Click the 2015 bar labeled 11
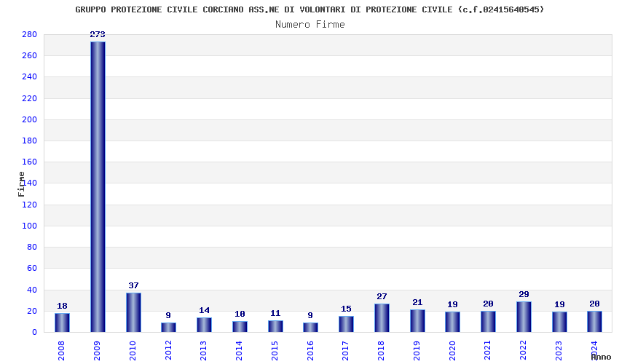The width and height of the screenshot is (619, 364). point(275,326)
